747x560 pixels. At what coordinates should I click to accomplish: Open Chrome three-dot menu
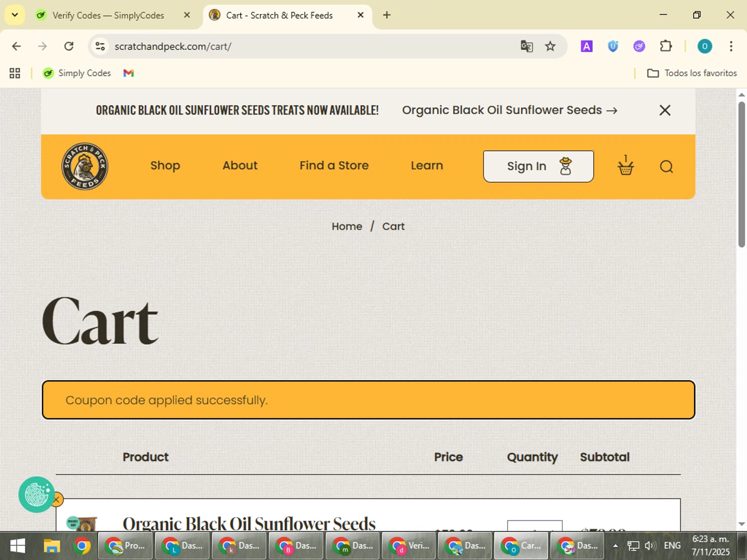(x=731, y=46)
